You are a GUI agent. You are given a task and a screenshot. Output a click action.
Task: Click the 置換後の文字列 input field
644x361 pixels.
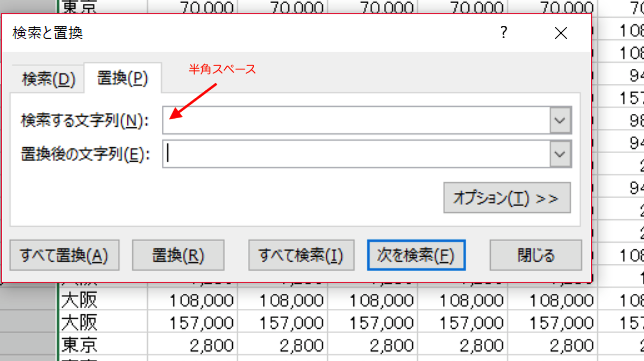pyautogui.click(x=356, y=154)
